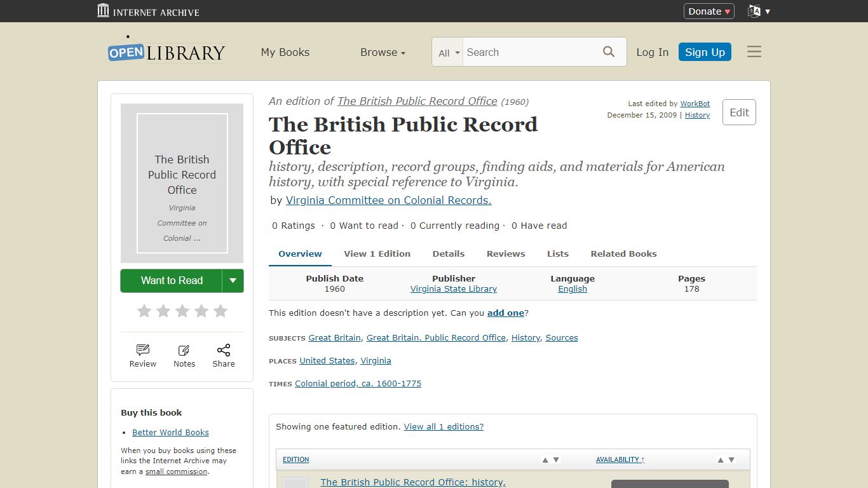The width and height of the screenshot is (868, 488).
Task: Switch to the Reviews tab
Action: pyautogui.click(x=506, y=254)
